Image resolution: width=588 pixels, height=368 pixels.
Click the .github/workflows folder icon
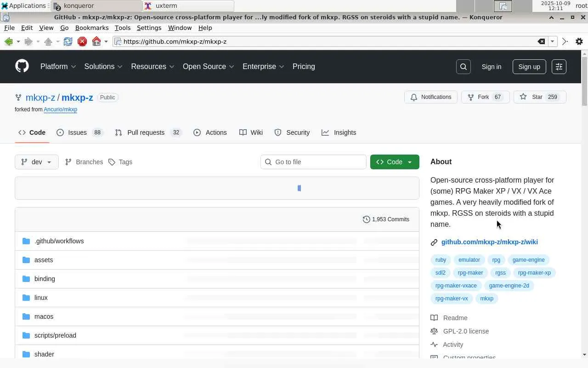(26, 241)
